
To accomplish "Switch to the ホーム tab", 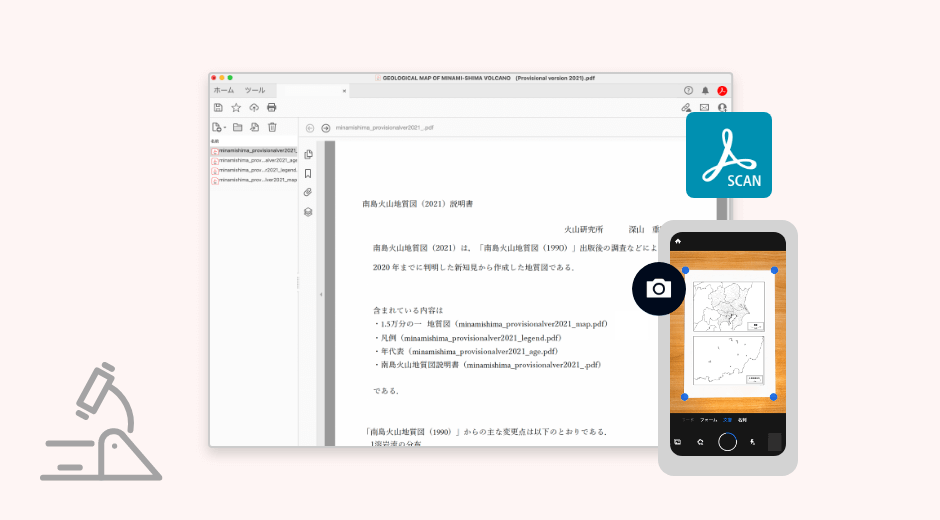I will tap(224, 91).
